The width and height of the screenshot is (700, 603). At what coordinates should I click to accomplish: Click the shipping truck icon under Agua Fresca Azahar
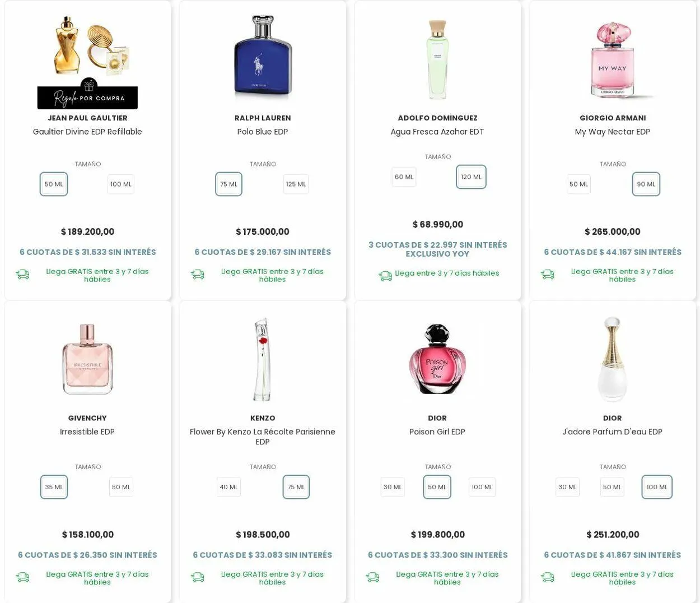[x=385, y=276]
